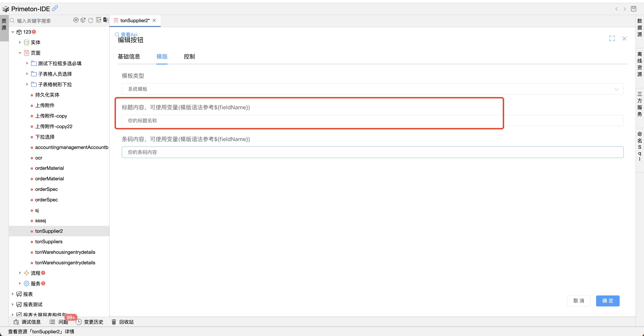Screen dimensions: 644x336
Task: Click the 取消 cancel button
Action: (578, 301)
